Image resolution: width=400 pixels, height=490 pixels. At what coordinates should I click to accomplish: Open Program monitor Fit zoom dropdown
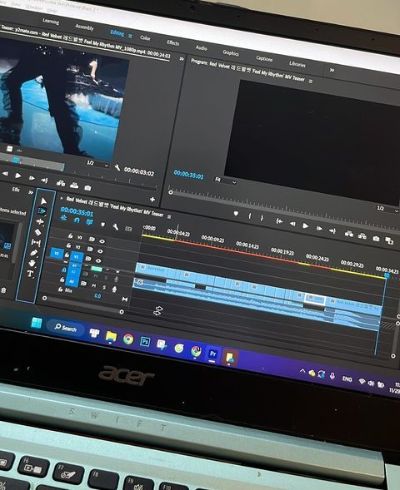pos(225,181)
